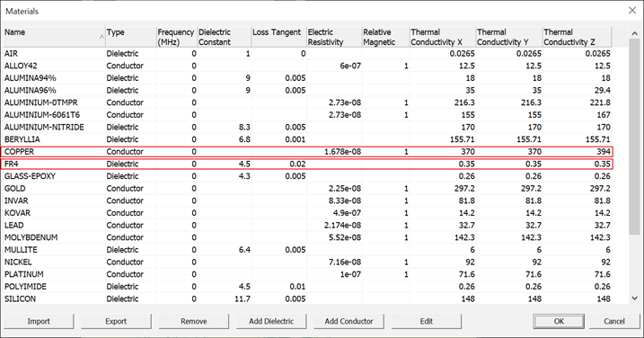
Task: Click the Import button
Action: [39, 321]
